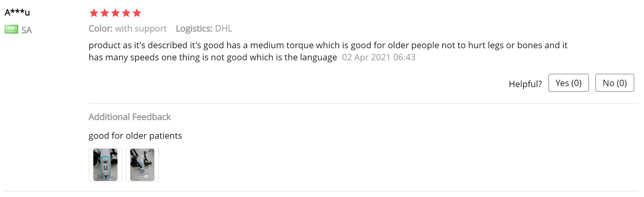
Task: Click reviewer name A***u
Action: pyautogui.click(x=17, y=12)
